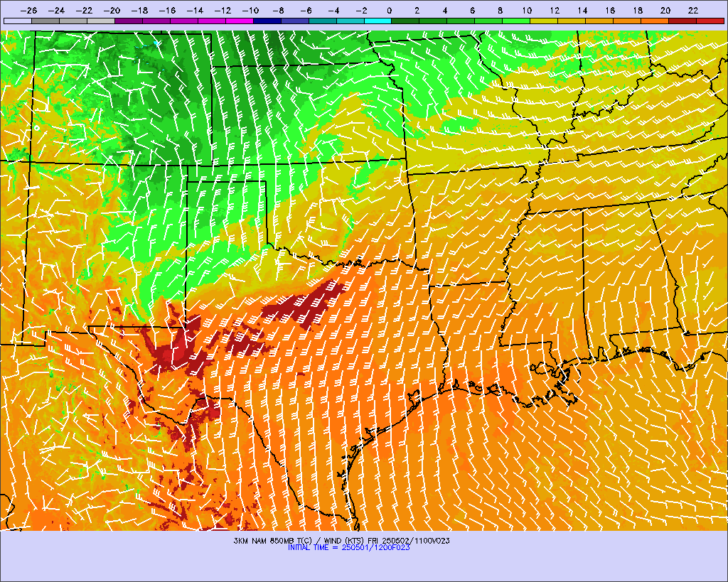Image resolution: width=728 pixels, height=582 pixels.
Task: Pick the light gray swatch between -22 and -20
Action: 101,21
